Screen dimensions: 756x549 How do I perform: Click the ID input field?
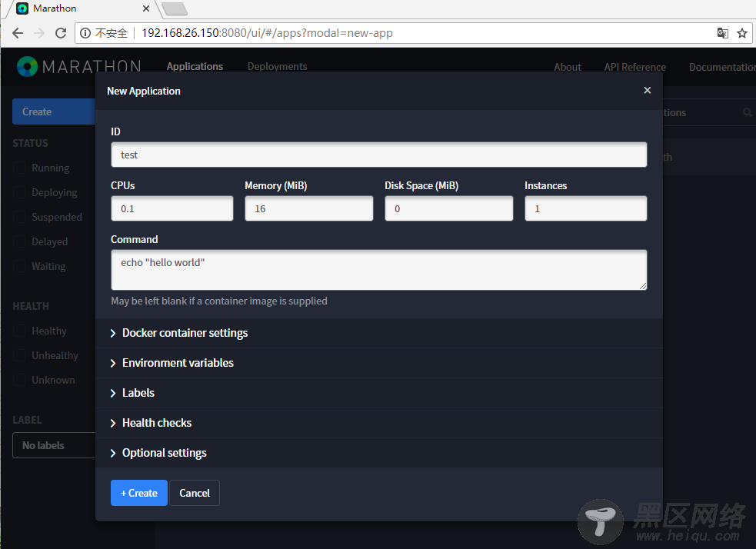pyautogui.click(x=379, y=155)
